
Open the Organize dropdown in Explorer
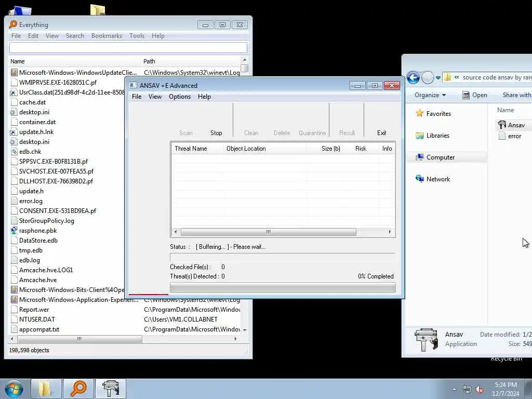(430, 95)
